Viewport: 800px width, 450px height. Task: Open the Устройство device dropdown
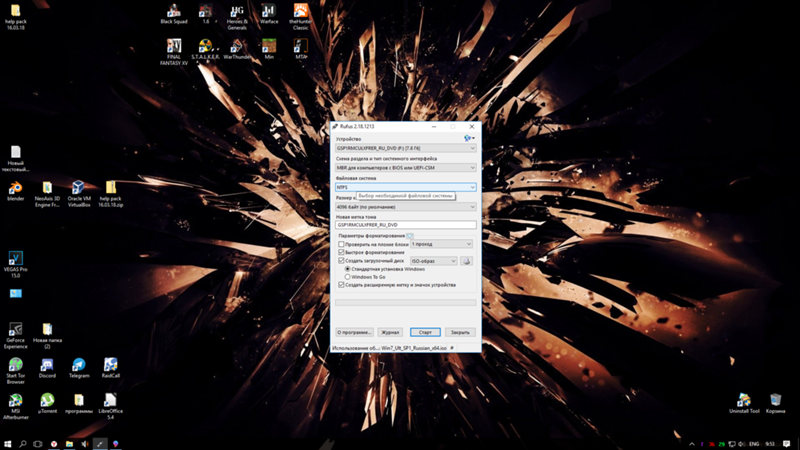(x=406, y=148)
